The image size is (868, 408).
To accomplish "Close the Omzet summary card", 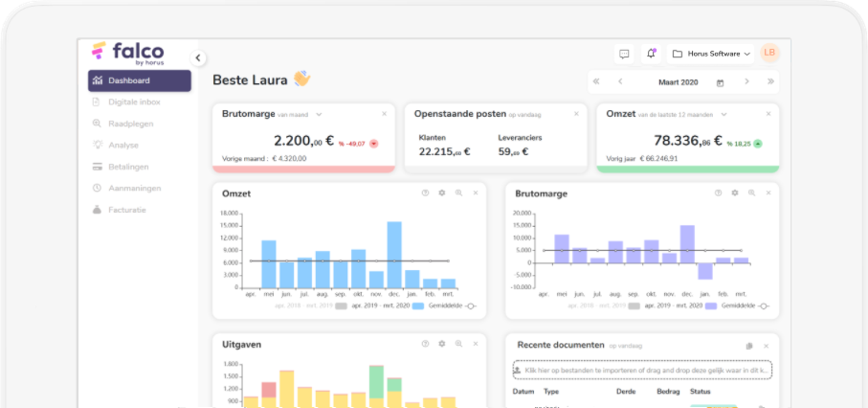I will coord(768,114).
